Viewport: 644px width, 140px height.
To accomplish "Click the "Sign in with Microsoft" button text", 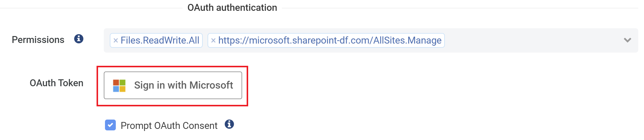I will point(183,85).
